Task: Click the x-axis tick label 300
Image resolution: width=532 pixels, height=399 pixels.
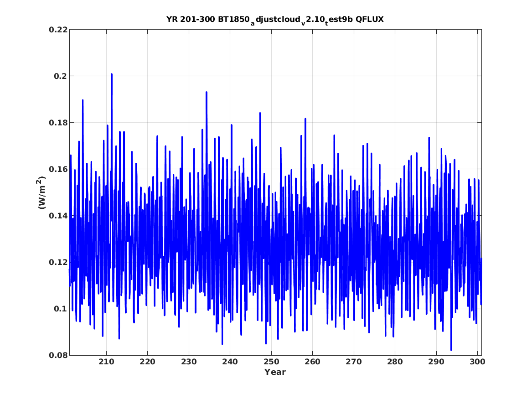Action: tap(477, 362)
